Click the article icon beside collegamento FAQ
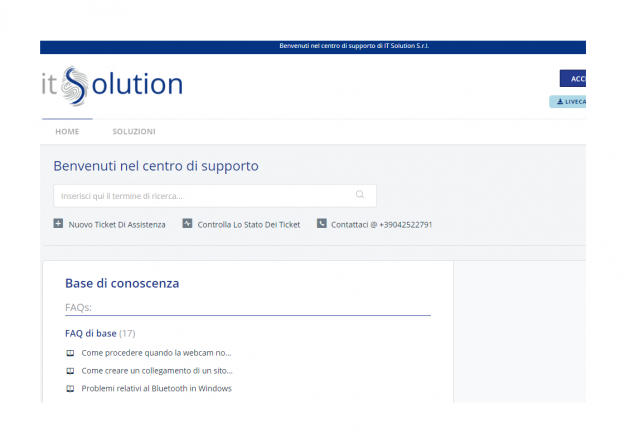Screen dimensions: 625x442 [x=70, y=371]
